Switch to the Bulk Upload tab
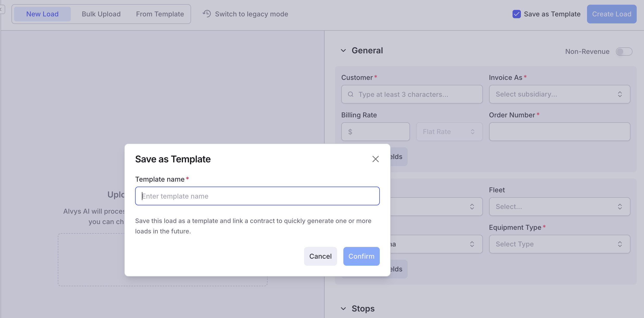The image size is (644, 318). (x=101, y=14)
